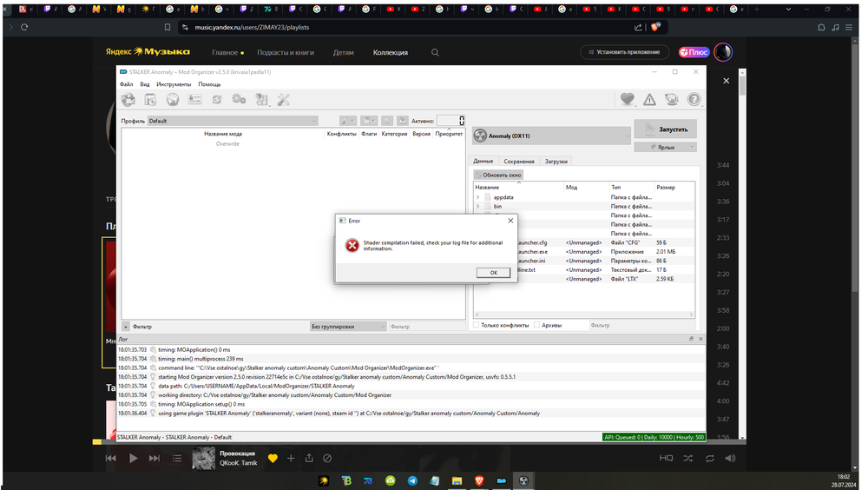The image size is (868, 490).
Task: Open the warning triangle notifications icon
Action: pyautogui.click(x=649, y=100)
